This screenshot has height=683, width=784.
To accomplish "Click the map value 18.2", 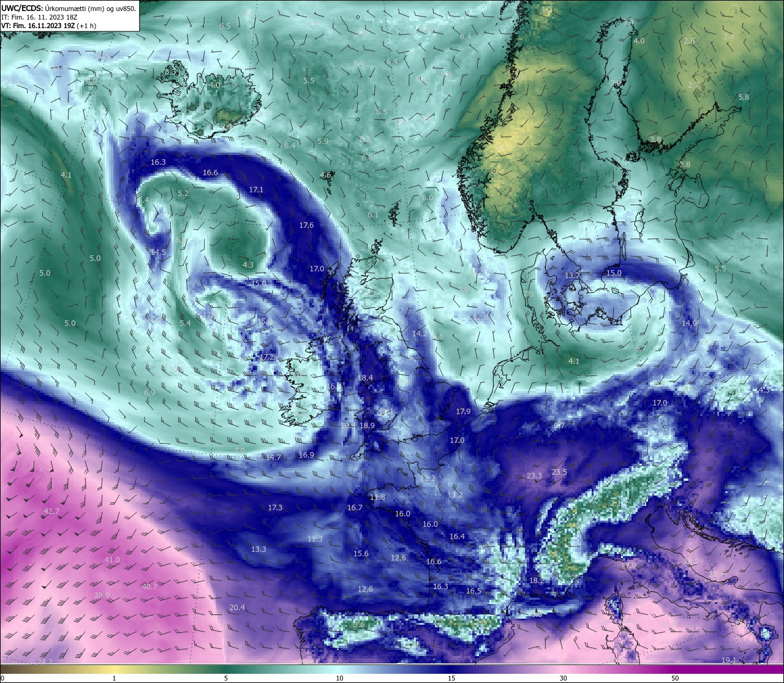I will click(537, 580).
